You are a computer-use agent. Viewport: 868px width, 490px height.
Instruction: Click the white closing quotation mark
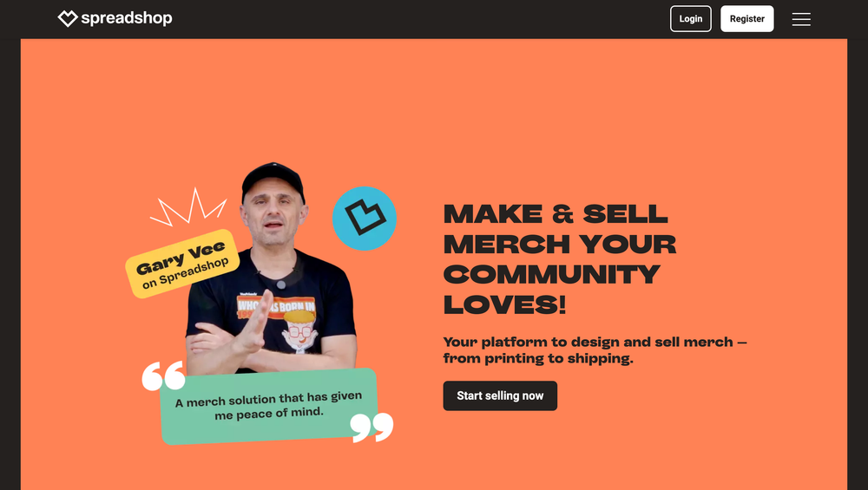click(372, 428)
